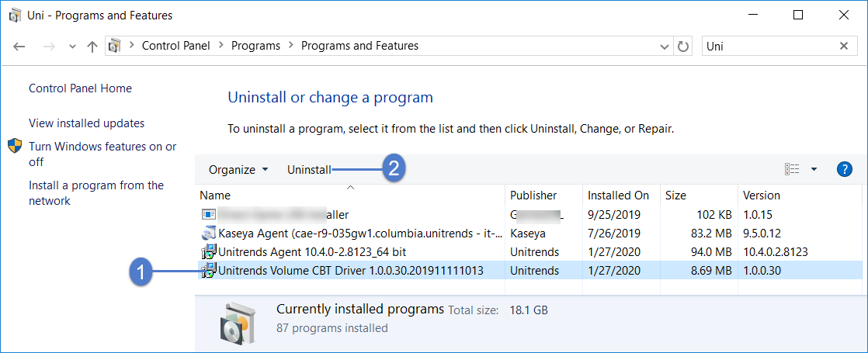Refresh the Programs and Features view
The image size is (868, 353).
683,47
